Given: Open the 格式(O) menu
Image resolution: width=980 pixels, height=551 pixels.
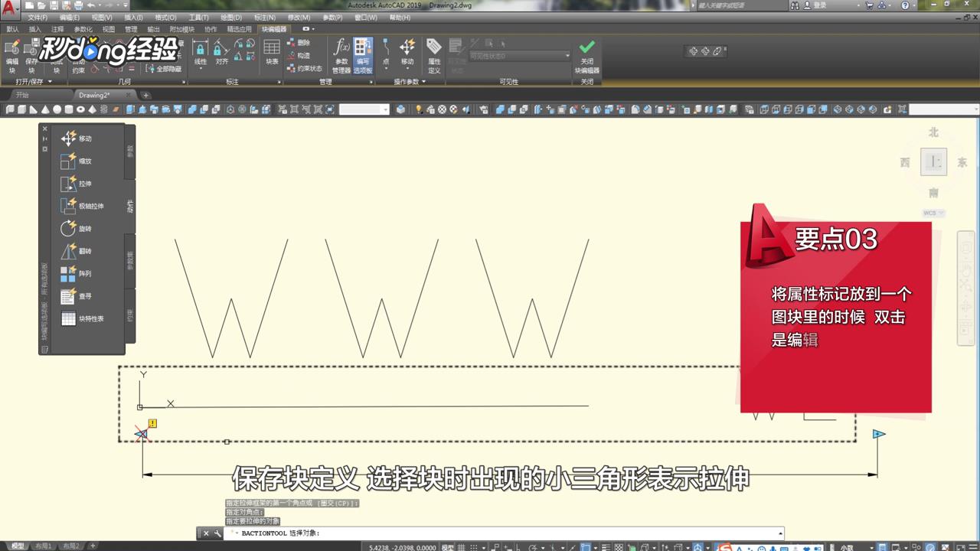Looking at the screenshot, I should pos(165,18).
